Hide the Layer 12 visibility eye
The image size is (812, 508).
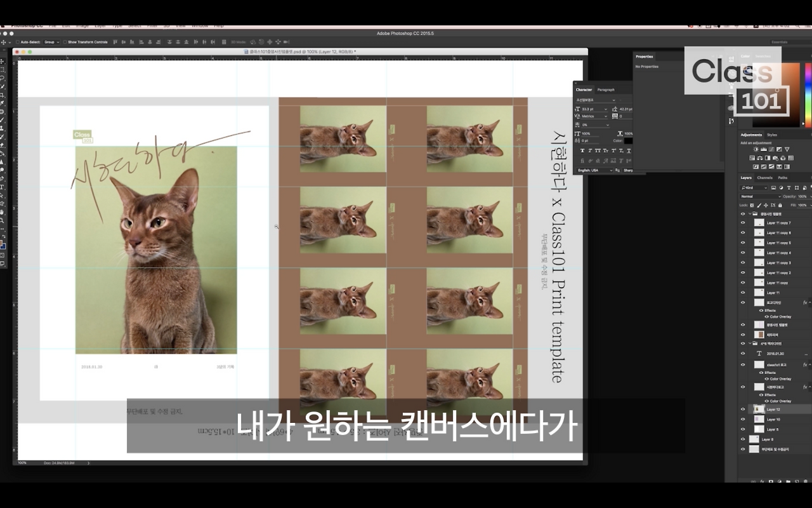(x=743, y=409)
